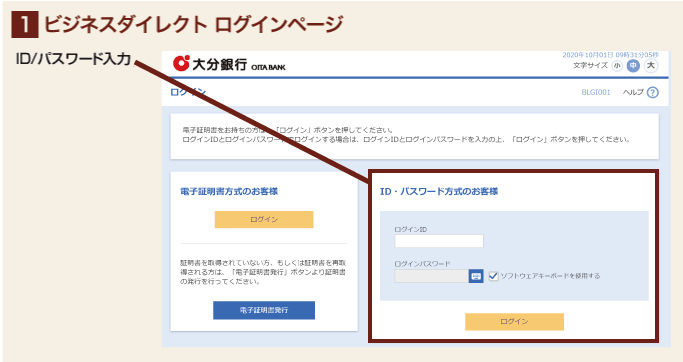Click the certificate issuance instruction paragraph
Screen dimensions: 683x362
tap(263, 272)
